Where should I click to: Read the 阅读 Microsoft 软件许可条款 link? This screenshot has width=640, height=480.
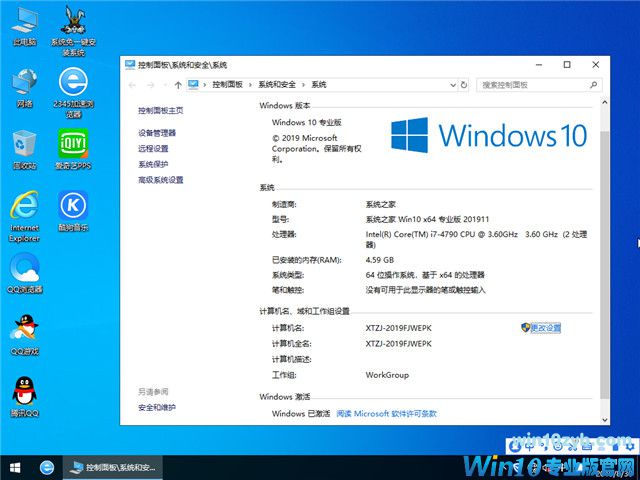pyautogui.click(x=387, y=413)
